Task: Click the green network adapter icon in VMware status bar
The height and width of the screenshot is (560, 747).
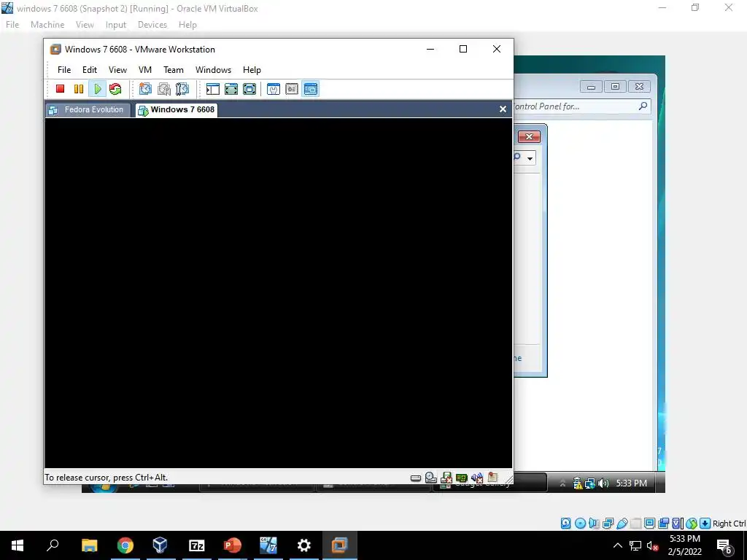Action: pos(461,478)
